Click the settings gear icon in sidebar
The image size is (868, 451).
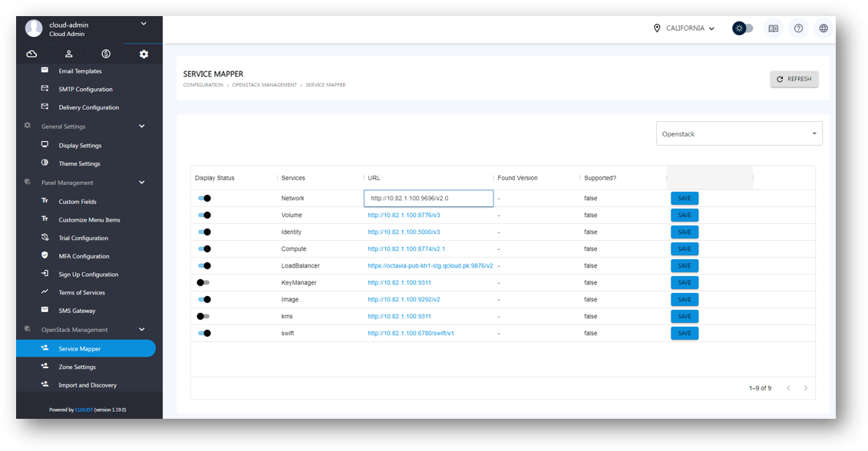143,54
